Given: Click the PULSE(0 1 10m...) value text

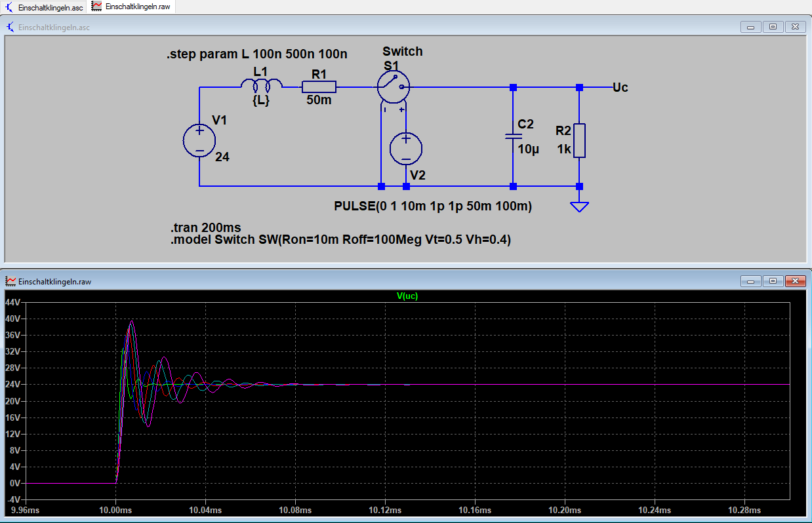Looking at the screenshot, I should coord(433,206).
